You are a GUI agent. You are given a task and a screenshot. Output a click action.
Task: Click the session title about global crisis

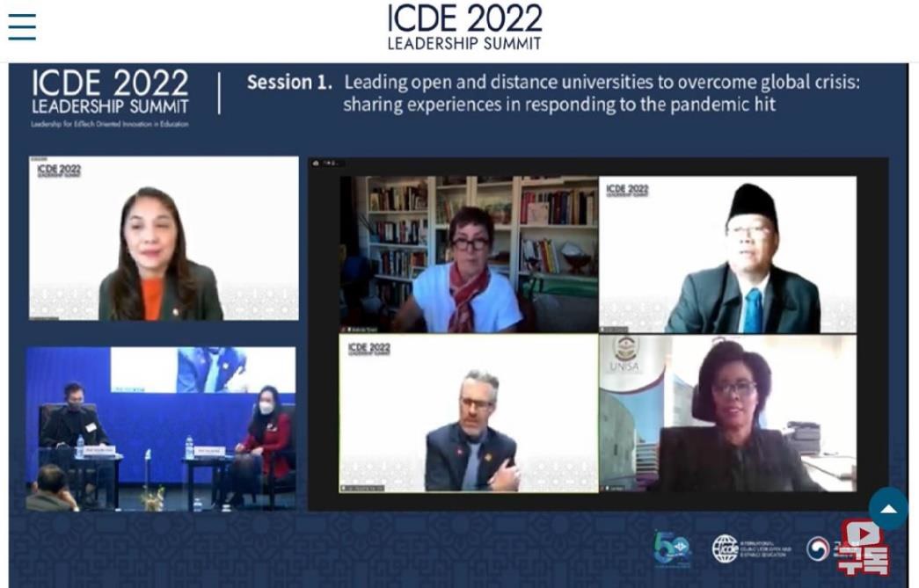(602, 93)
